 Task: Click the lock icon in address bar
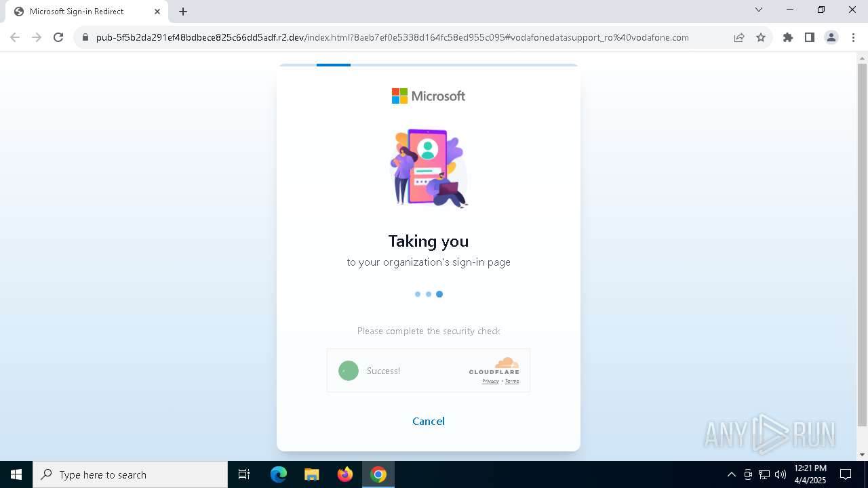85,37
